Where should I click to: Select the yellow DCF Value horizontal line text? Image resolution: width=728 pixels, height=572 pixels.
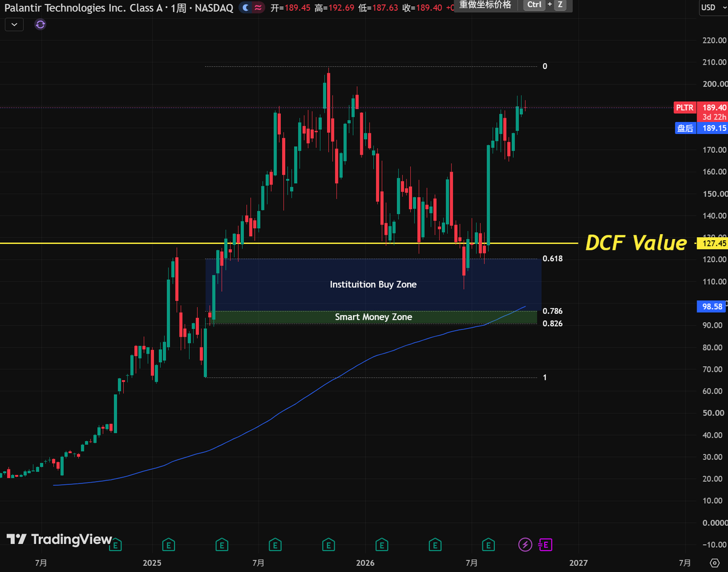point(635,243)
